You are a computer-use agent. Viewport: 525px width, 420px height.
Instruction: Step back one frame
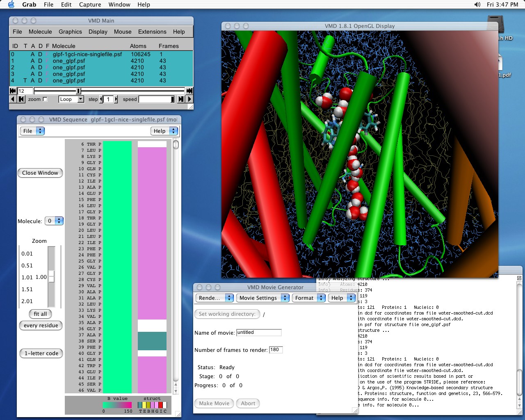pos(21,99)
